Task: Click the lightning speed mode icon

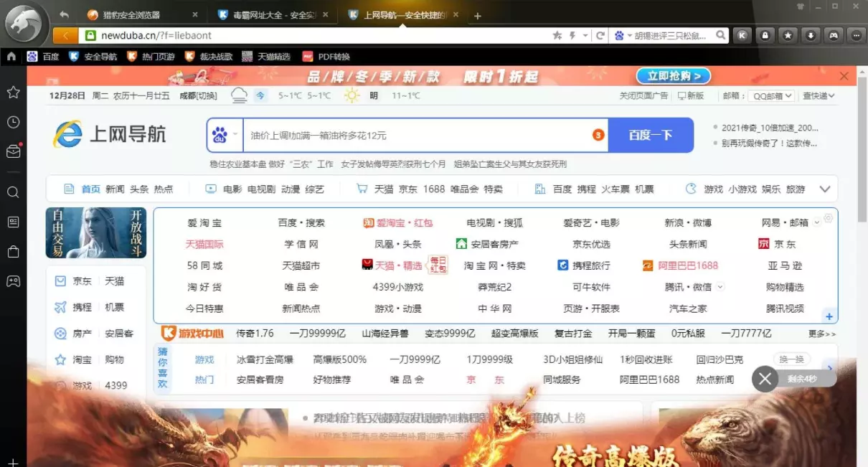Action: (573, 35)
